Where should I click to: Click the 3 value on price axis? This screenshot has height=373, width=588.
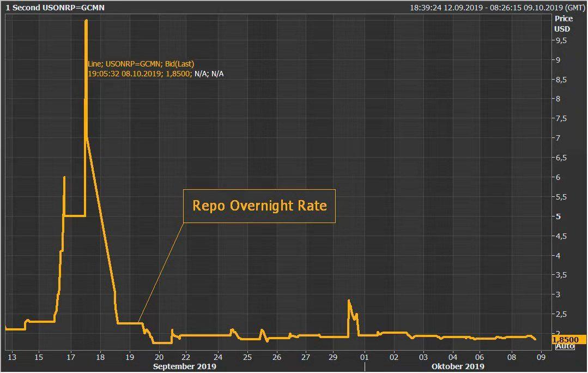pyautogui.click(x=557, y=294)
